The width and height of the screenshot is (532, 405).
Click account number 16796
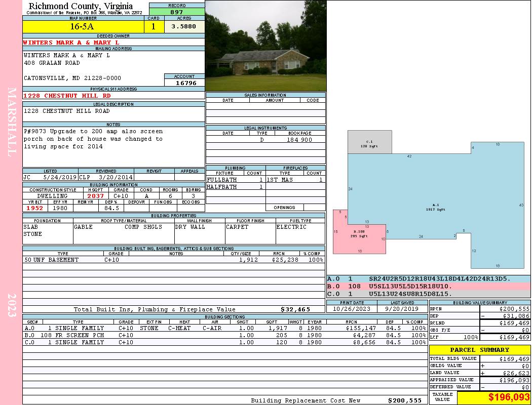186,83
